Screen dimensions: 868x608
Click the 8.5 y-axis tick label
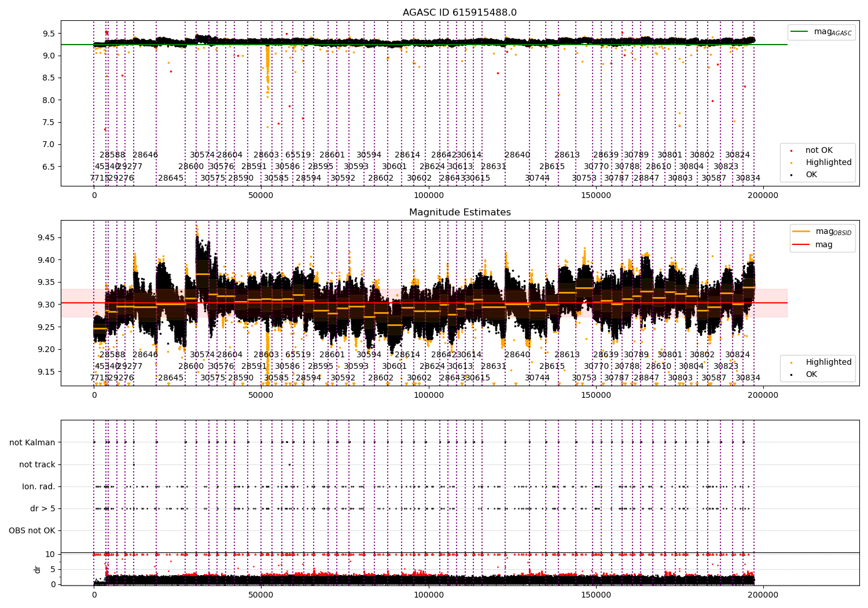click(49, 78)
